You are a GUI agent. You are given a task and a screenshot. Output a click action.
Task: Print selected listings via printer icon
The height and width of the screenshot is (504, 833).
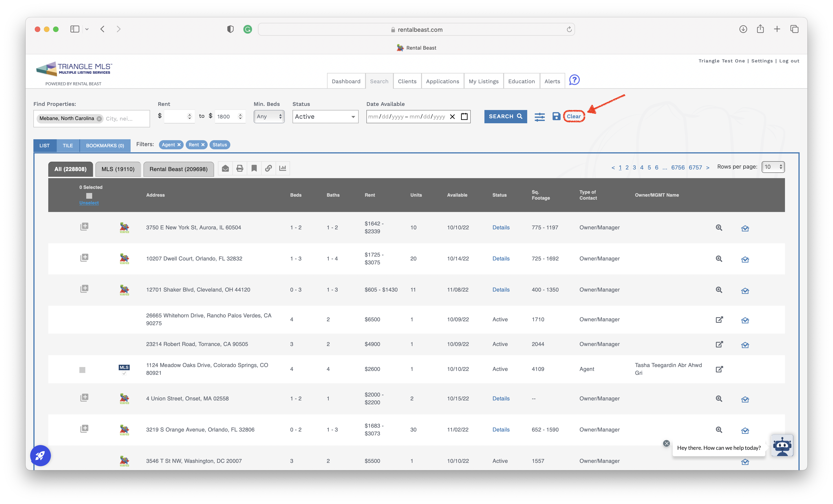click(240, 168)
